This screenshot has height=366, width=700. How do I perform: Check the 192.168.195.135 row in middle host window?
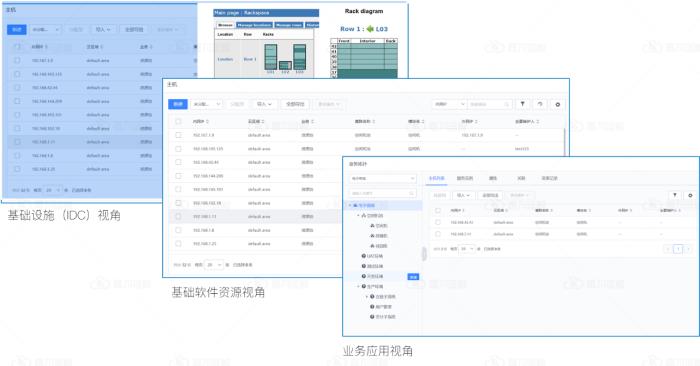pyautogui.click(x=178, y=149)
